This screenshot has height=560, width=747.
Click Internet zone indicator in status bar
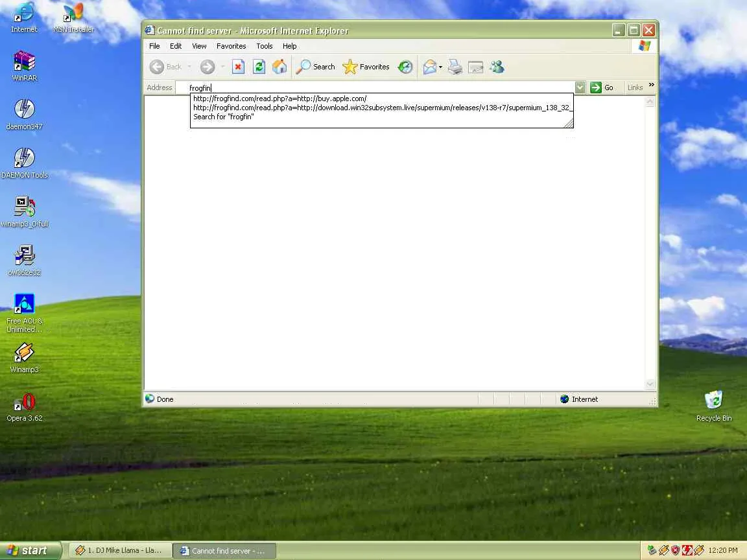(579, 399)
